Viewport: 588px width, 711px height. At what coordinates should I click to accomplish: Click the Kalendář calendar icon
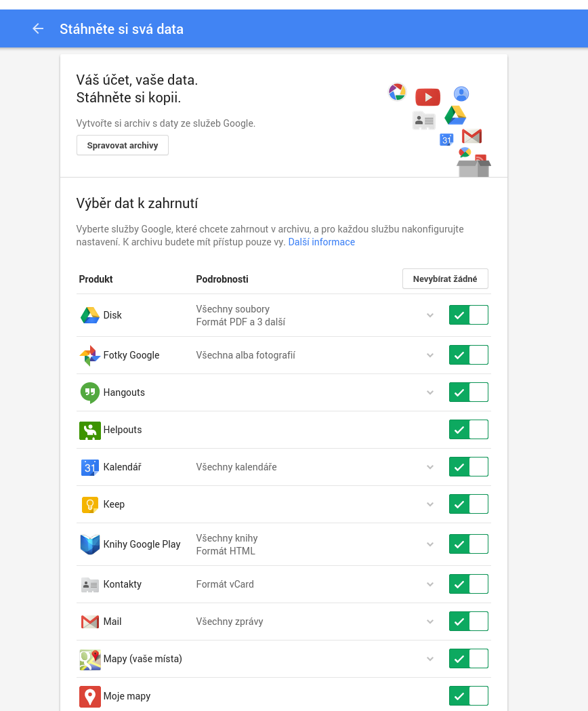click(x=90, y=467)
